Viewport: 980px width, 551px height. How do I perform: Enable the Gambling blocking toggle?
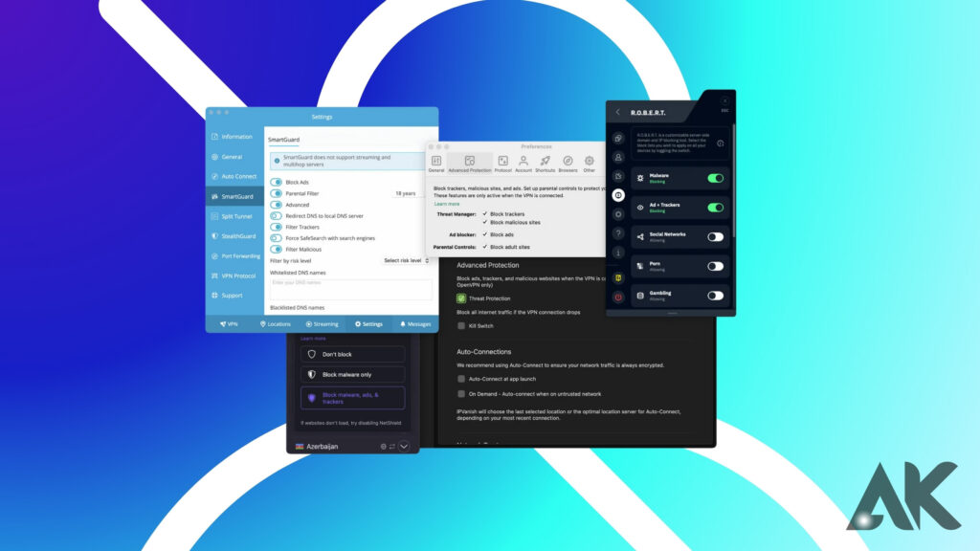716,296
